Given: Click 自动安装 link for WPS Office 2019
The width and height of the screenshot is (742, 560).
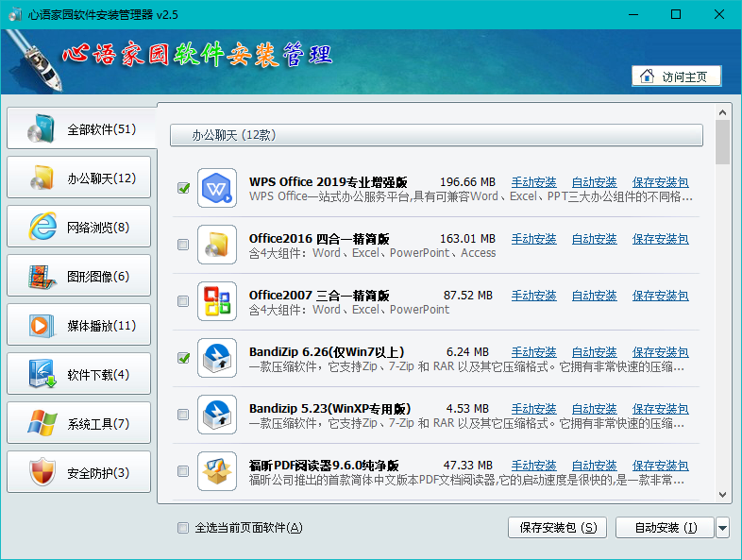Looking at the screenshot, I should (x=595, y=182).
